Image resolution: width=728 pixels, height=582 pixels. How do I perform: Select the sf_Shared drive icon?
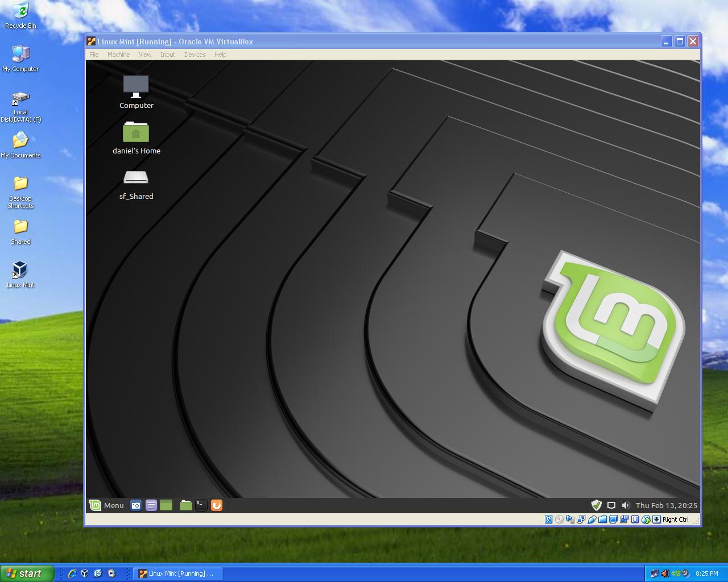tap(136, 184)
